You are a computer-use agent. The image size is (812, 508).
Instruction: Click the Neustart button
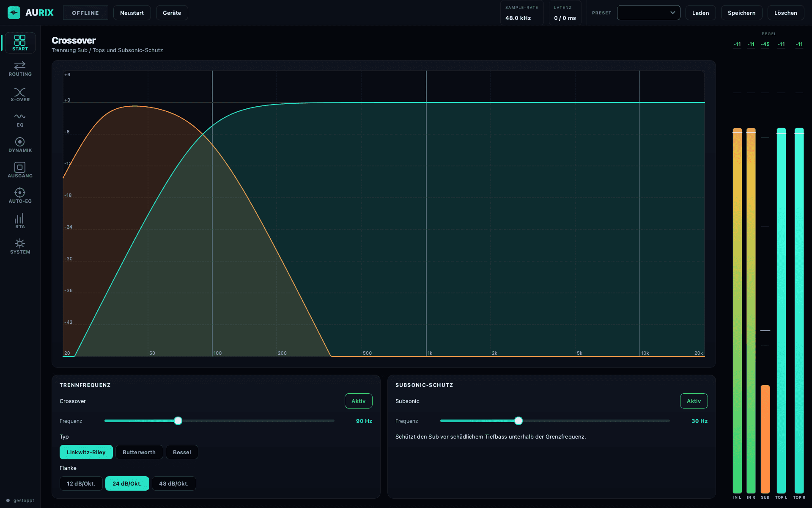132,13
